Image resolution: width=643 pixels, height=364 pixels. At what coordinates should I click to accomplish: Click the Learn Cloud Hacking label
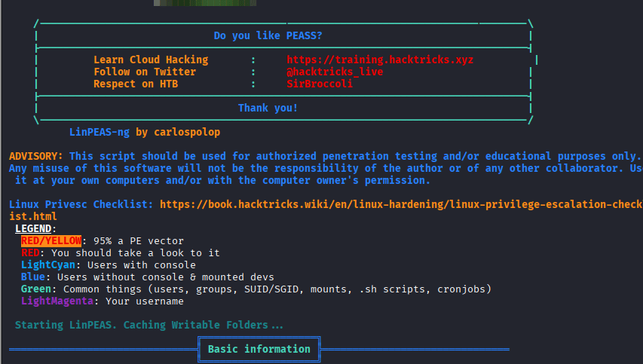point(151,60)
